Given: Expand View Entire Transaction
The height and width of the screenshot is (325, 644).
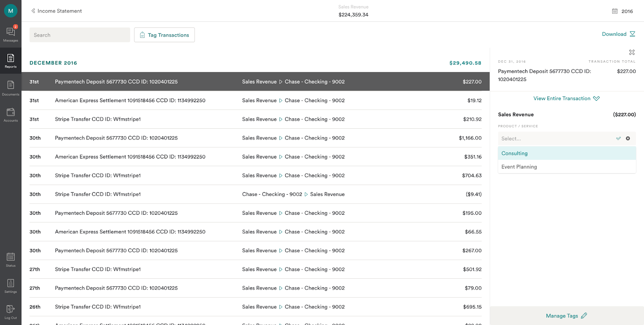Looking at the screenshot, I should (x=566, y=99).
